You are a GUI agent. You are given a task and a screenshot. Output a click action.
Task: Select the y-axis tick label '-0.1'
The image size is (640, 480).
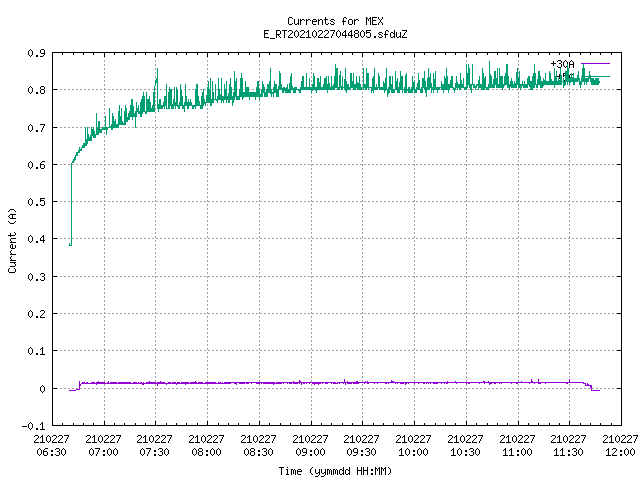pyautogui.click(x=33, y=426)
